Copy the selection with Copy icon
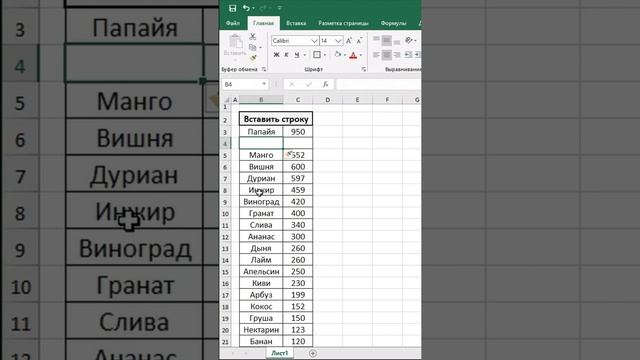The height and width of the screenshot is (360, 640). coord(252,47)
